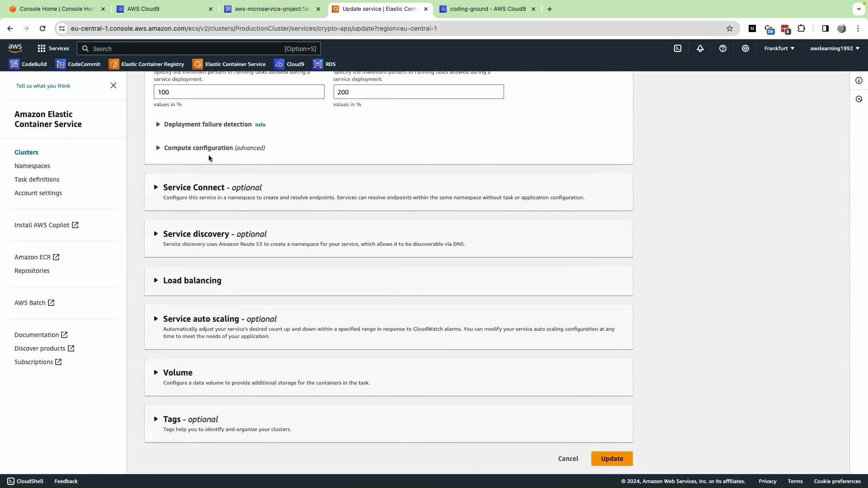This screenshot has height=488, width=868.
Task: Close the 'Tell us what you think' banner
Action: pyautogui.click(x=113, y=85)
